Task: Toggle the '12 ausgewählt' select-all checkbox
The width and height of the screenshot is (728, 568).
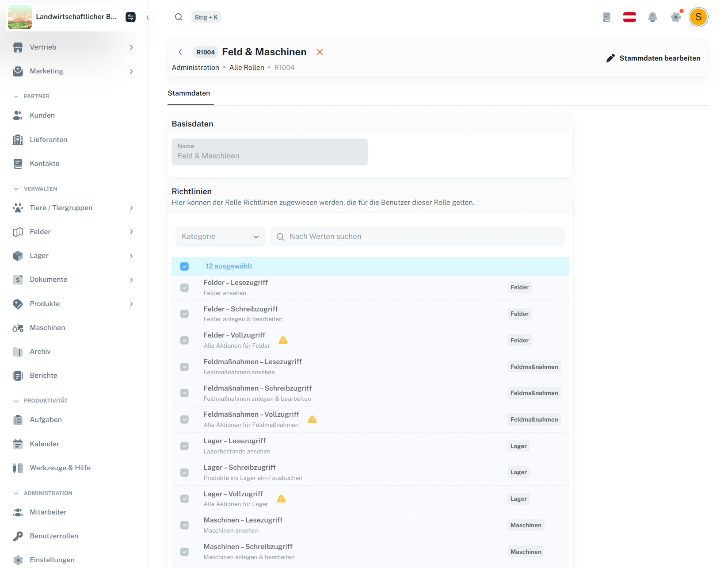Action: click(x=184, y=266)
